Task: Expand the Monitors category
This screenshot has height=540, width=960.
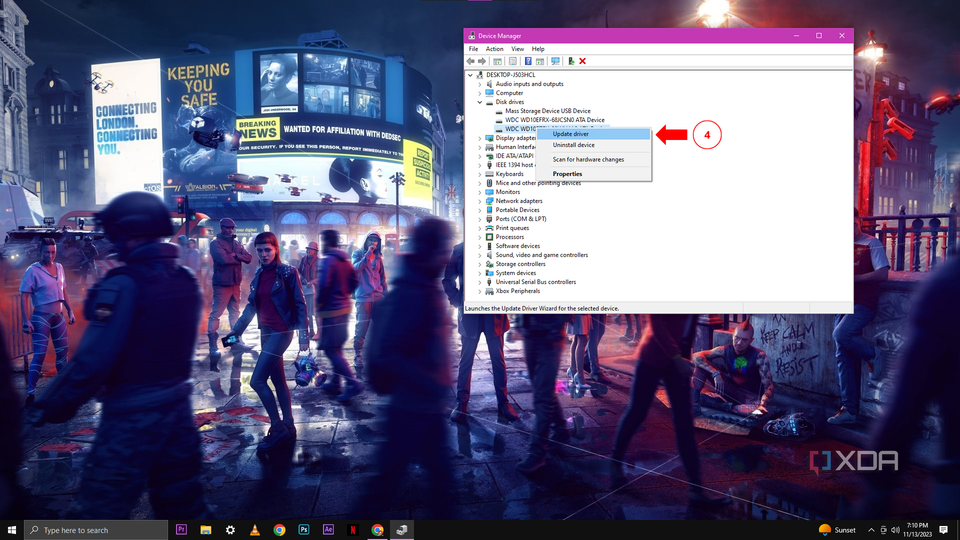Action: (x=480, y=192)
